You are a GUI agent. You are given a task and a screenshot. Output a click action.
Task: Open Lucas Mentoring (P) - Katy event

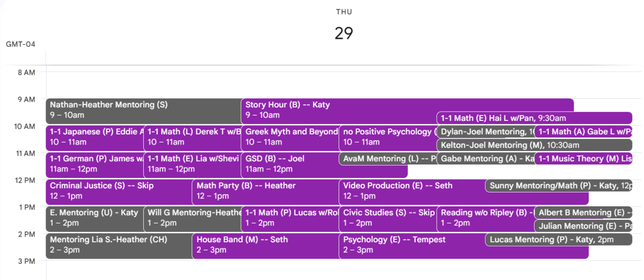[559, 239]
